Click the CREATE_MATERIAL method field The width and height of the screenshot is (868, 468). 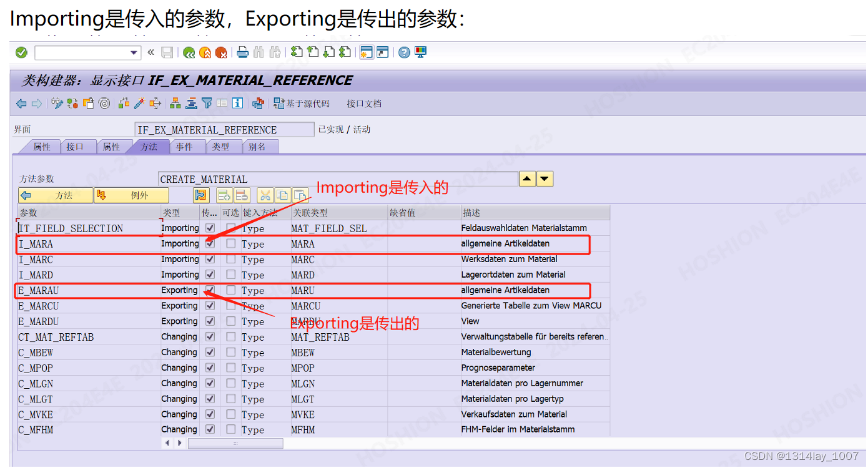[338, 179]
